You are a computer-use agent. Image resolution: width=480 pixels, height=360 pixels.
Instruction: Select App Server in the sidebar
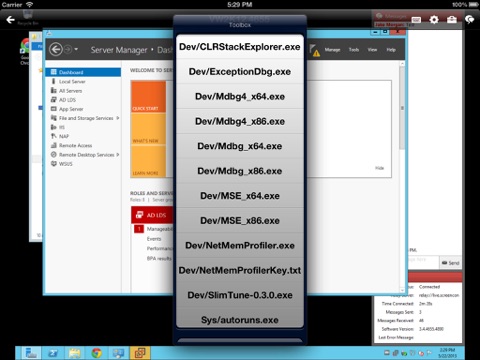(83, 109)
